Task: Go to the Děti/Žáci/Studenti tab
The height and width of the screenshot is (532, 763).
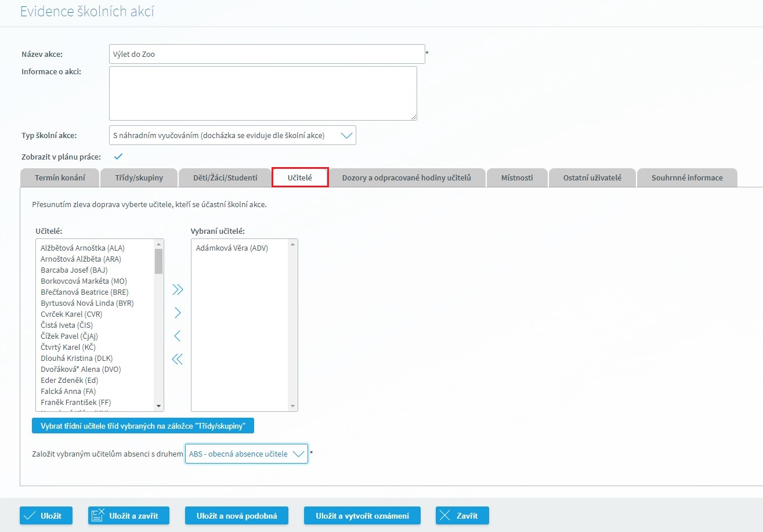Action: tap(225, 178)
